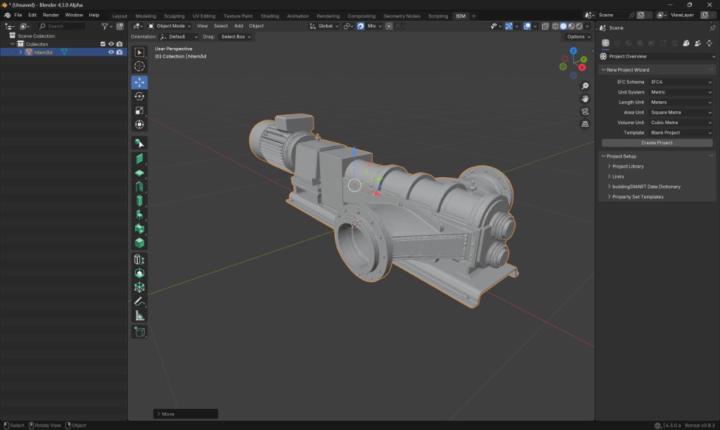
Task: Open the IFC Schema dropdown
Action: [x=681, y=81]
